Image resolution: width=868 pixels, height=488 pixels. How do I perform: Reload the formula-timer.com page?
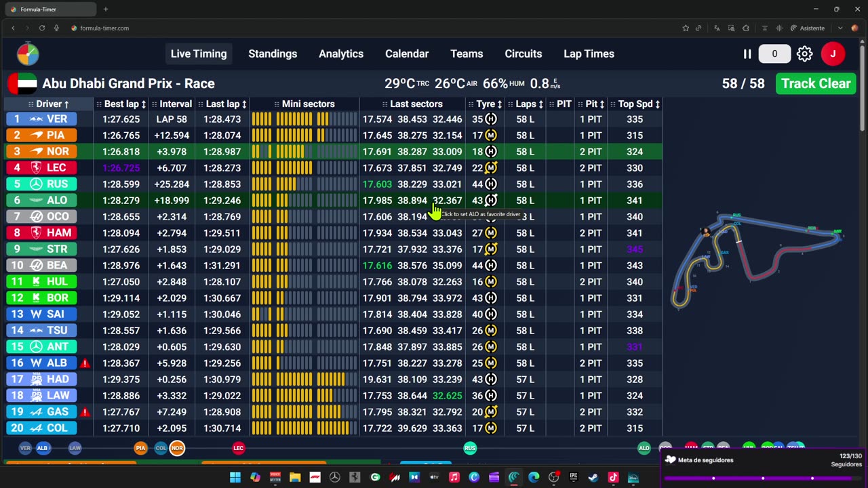(x=42, y=28)
